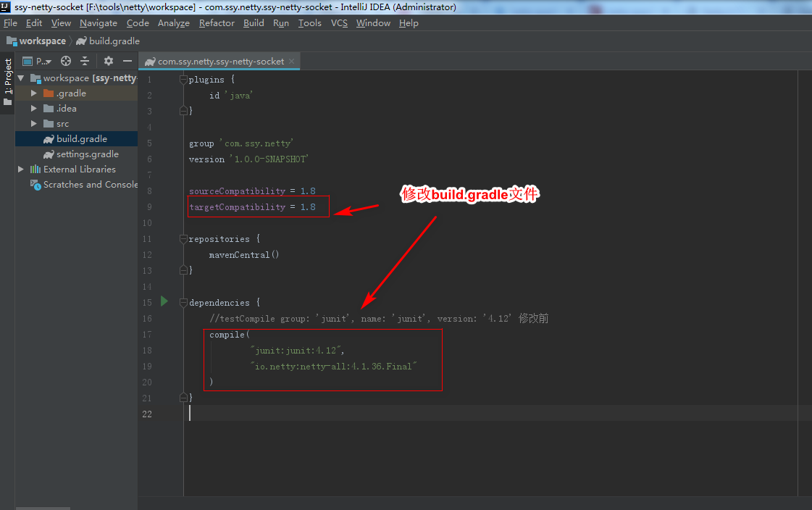Fold the repositories block at line 11
The image size is (812, 510).
pos(183,238)
